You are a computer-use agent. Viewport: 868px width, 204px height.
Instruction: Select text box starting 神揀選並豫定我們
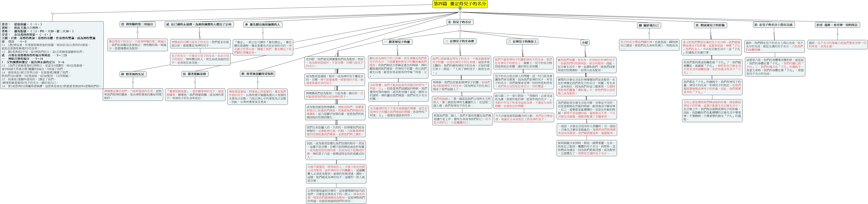133,95
